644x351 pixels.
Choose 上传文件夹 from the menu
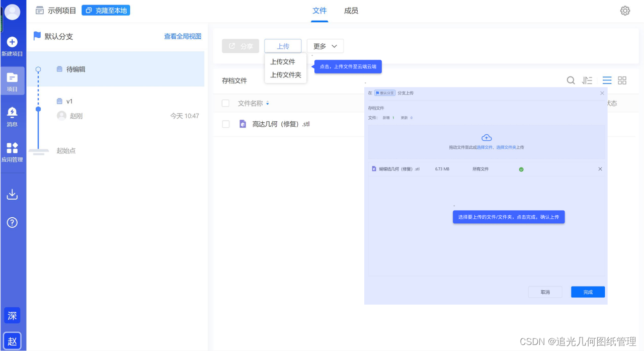pos(286,75)
